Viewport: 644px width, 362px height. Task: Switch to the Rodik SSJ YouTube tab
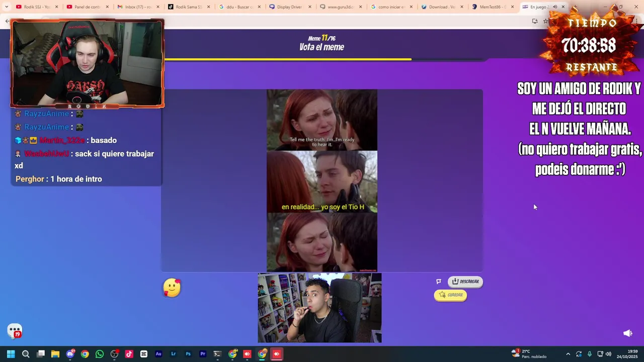pos(36,7)
